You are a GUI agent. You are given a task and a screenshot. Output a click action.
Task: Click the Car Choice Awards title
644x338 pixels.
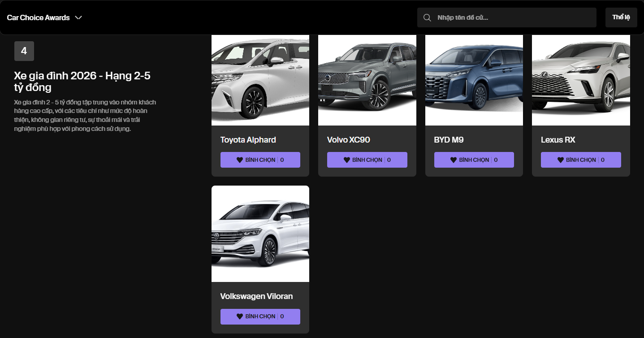39,17
